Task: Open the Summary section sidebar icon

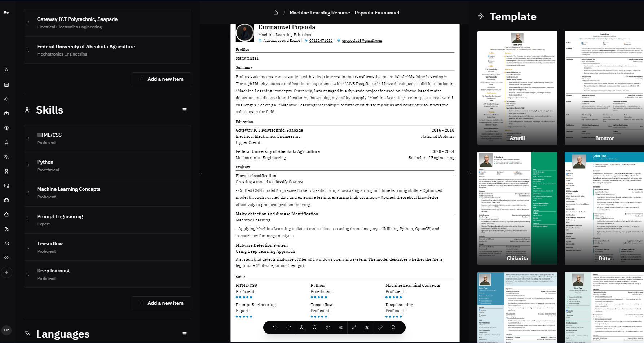Action: [x=6, y=85]
